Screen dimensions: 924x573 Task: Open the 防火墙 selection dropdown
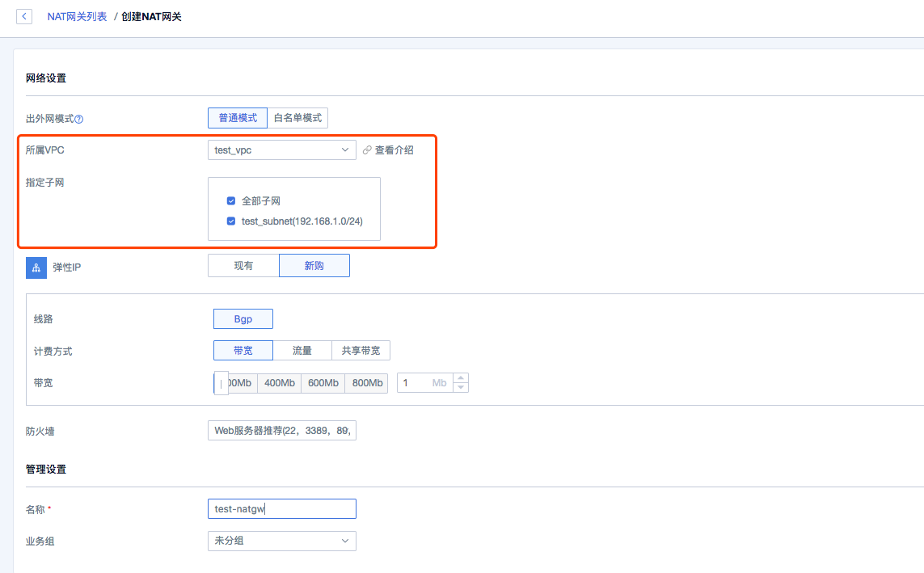coord(281,431)
